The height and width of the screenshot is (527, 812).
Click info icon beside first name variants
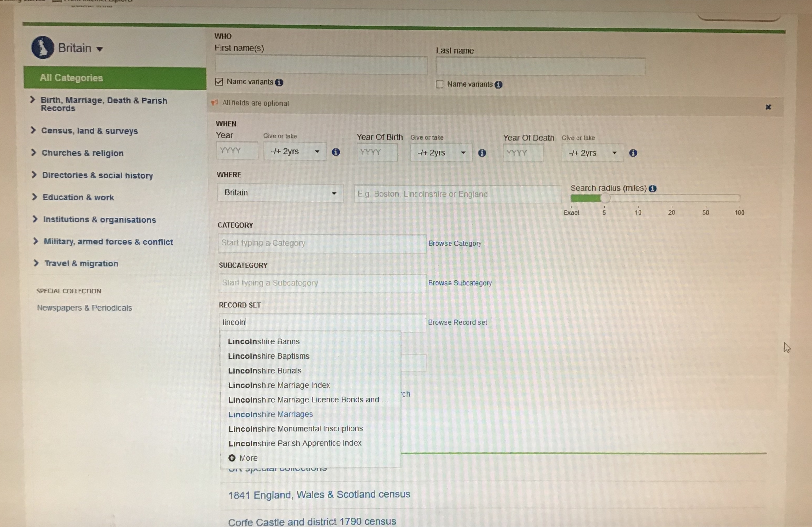click(279, 82)
